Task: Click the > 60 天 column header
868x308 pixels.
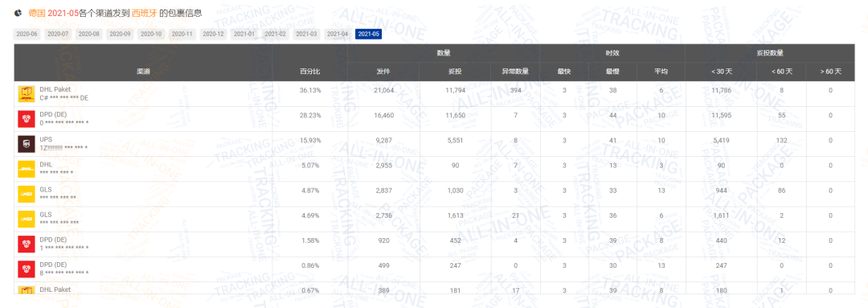Action: [830, 72]
